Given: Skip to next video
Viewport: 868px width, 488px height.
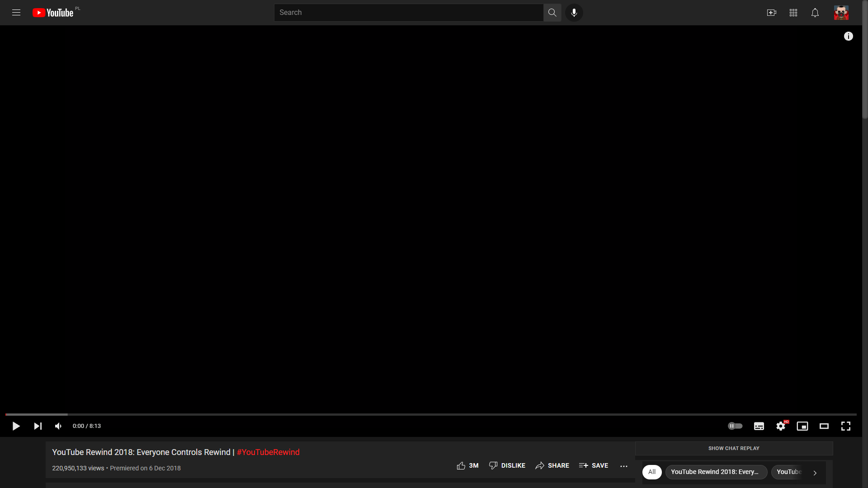Looking at the screenshot, I should tap(38, 426).
